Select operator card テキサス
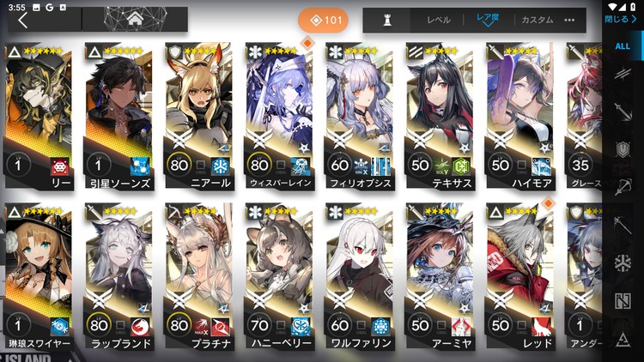Viewport: 644px width, 362px height. point(440,116)
